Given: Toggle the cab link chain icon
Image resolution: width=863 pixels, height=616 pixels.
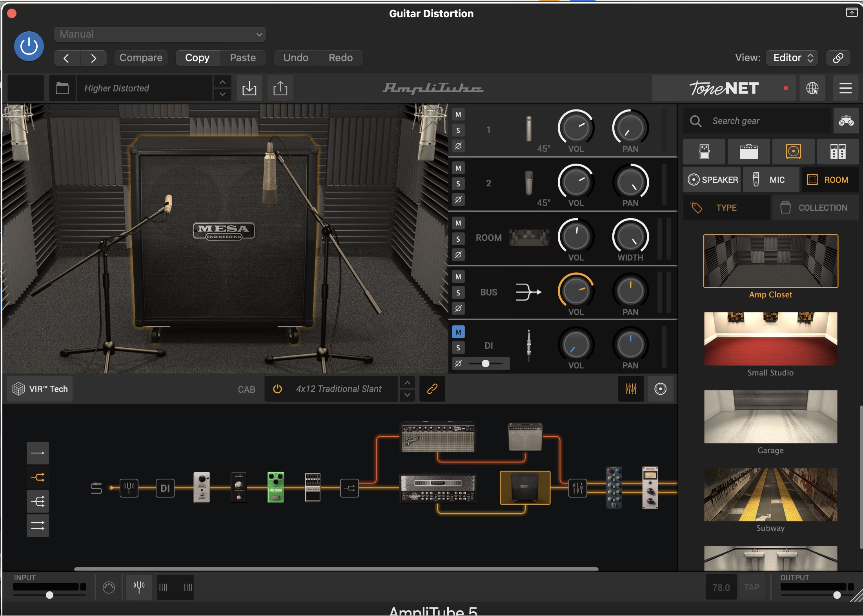Looking at the screenshot, I should [x=432, y=389].
